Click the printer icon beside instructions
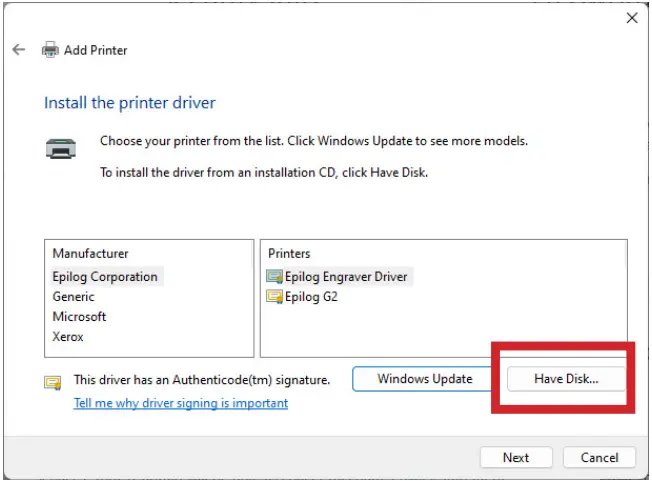 [61, 148]
